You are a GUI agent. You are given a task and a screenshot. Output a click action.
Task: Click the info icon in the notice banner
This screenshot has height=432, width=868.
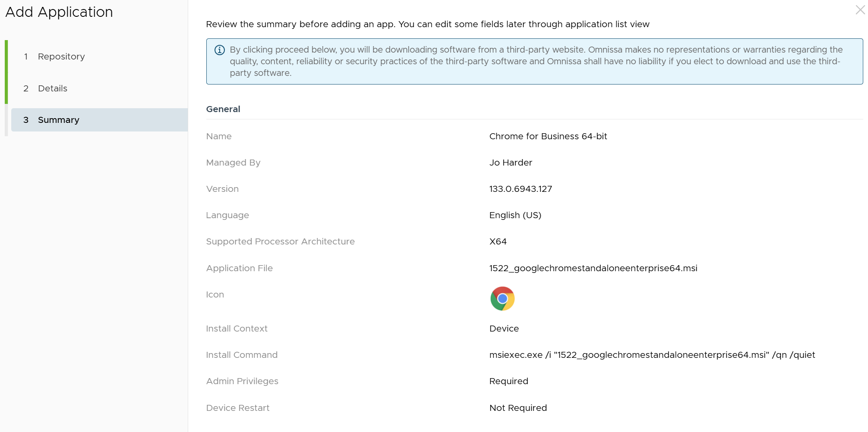tap(219, 50)
